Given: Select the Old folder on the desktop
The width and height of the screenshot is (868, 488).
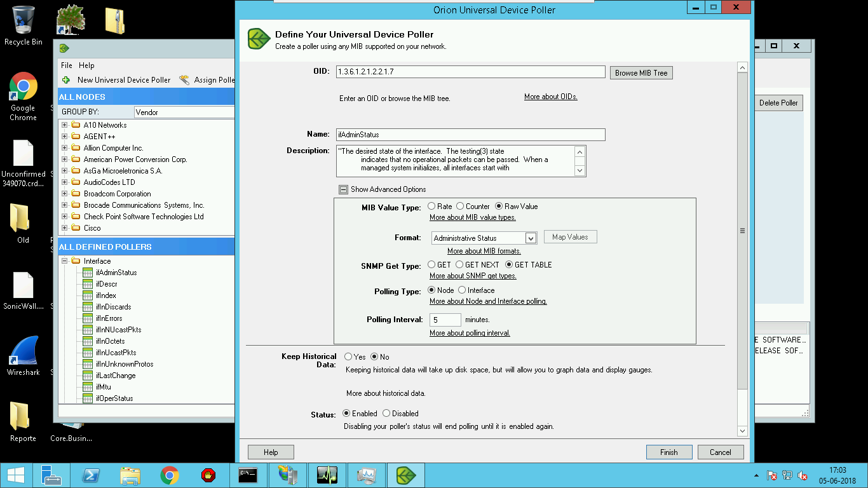Looking at the screenshot, I should pyautogui.click(x=24, y=224).
